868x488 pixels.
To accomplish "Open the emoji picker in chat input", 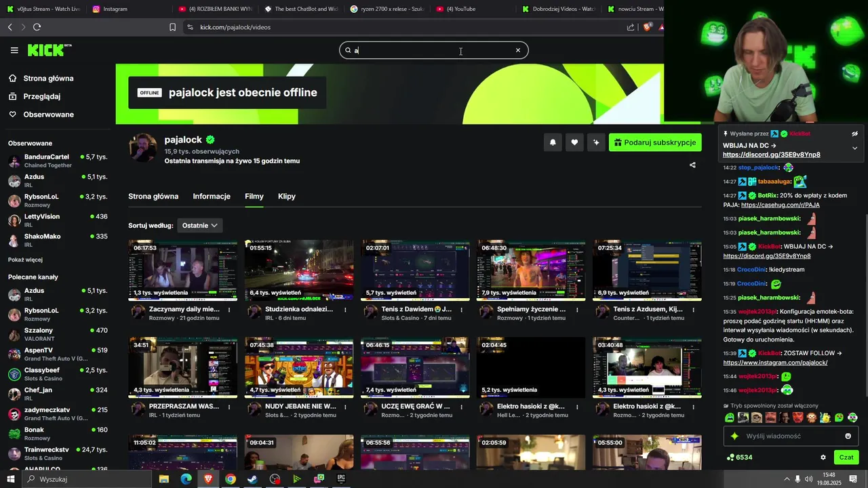I will pos(848,436).
